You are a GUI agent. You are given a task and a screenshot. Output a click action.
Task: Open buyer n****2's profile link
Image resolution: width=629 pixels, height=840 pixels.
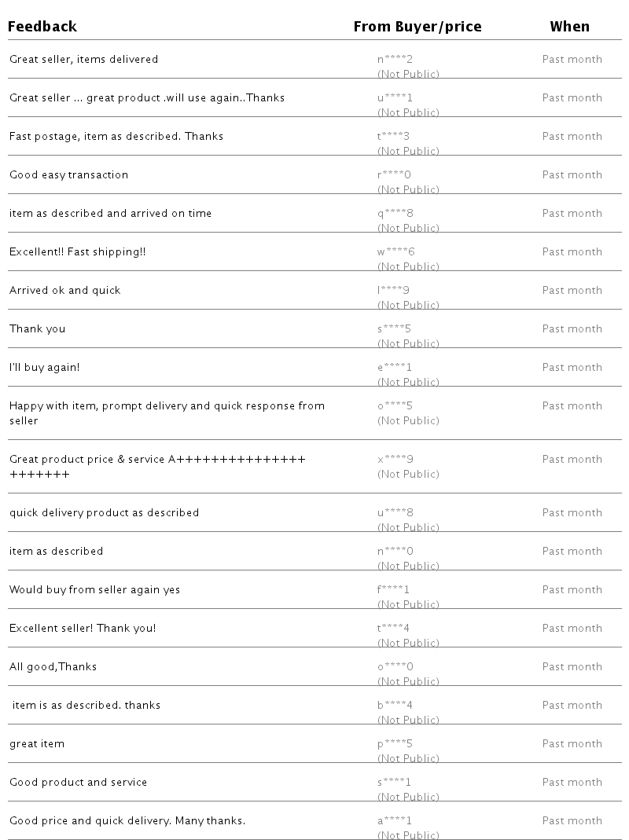(x=395, y=60)
